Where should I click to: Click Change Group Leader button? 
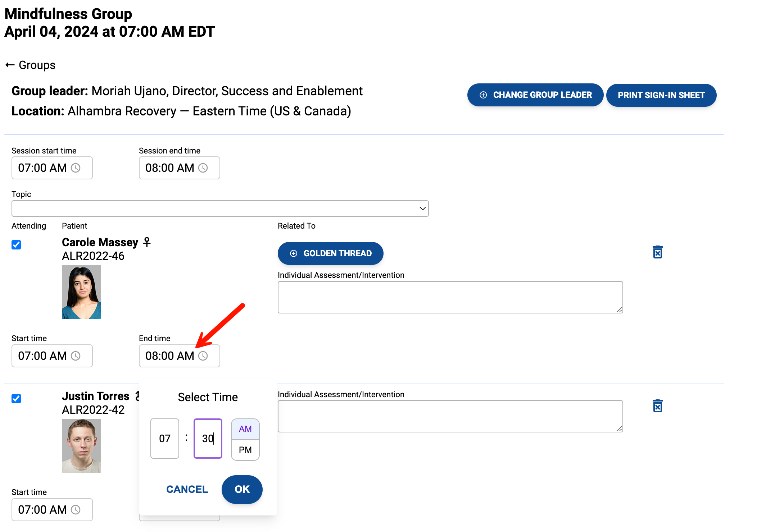click(x=535, y=95)
